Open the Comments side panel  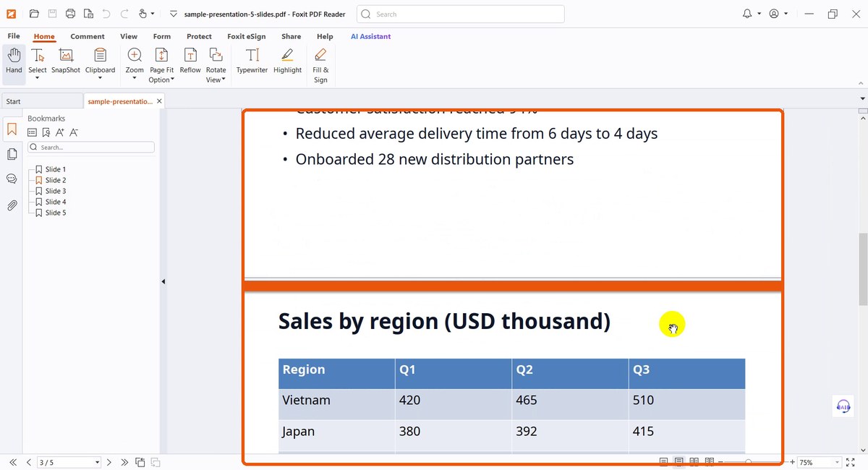[x=12, y=179]
